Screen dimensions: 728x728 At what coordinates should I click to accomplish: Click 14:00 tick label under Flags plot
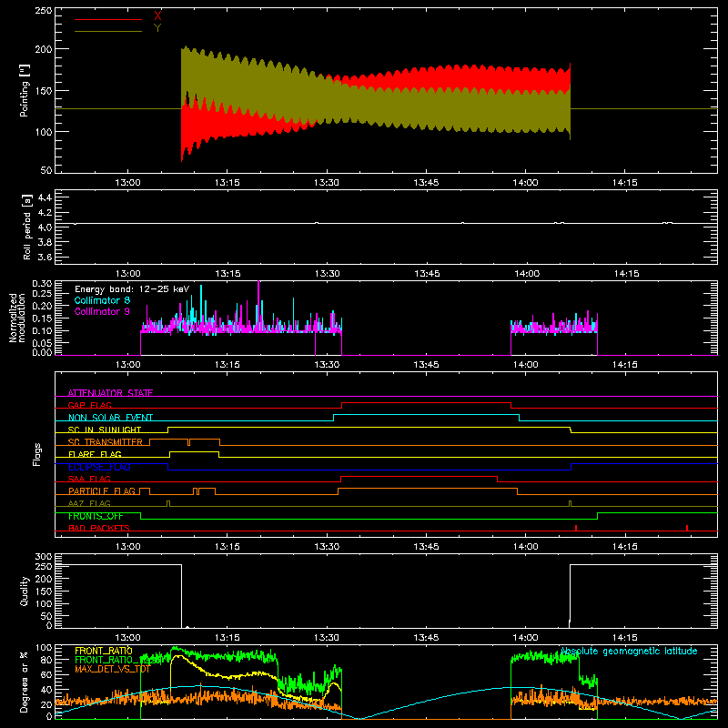pos(526,547)
